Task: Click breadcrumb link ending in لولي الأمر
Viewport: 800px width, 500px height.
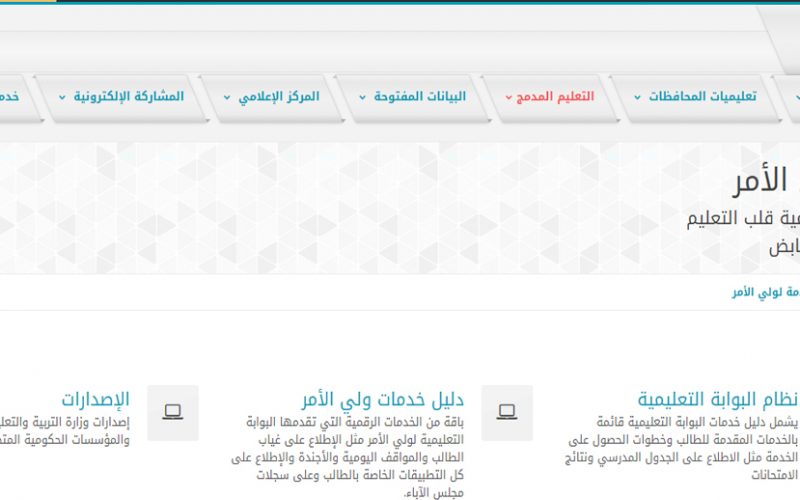Action: coord(766,292)
